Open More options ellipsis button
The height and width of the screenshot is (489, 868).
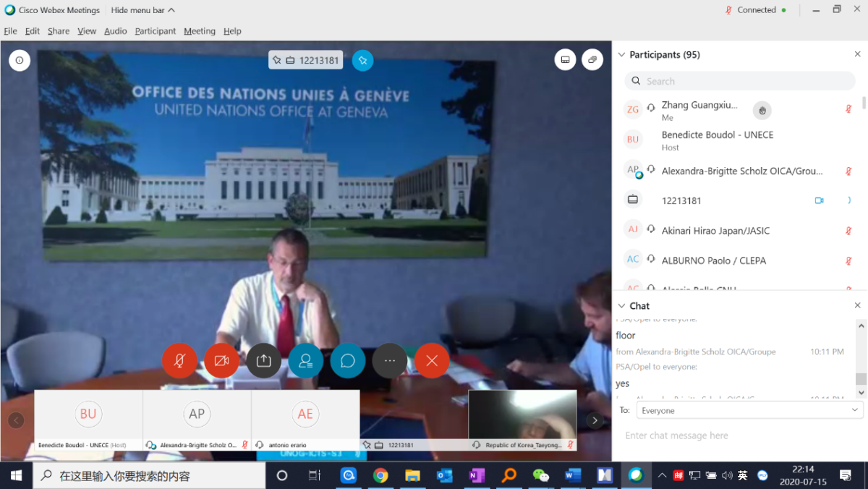pyautogui.click(x=390, y=360)
